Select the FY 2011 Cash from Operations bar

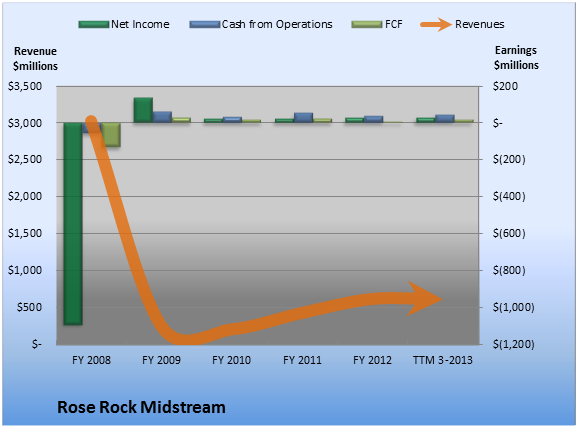click(303, 117)
